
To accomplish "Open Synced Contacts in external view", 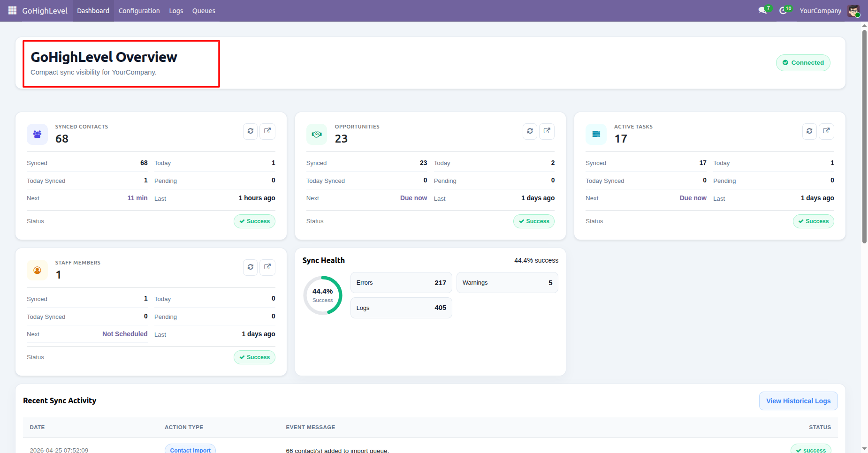I will (x=267, y=131).
